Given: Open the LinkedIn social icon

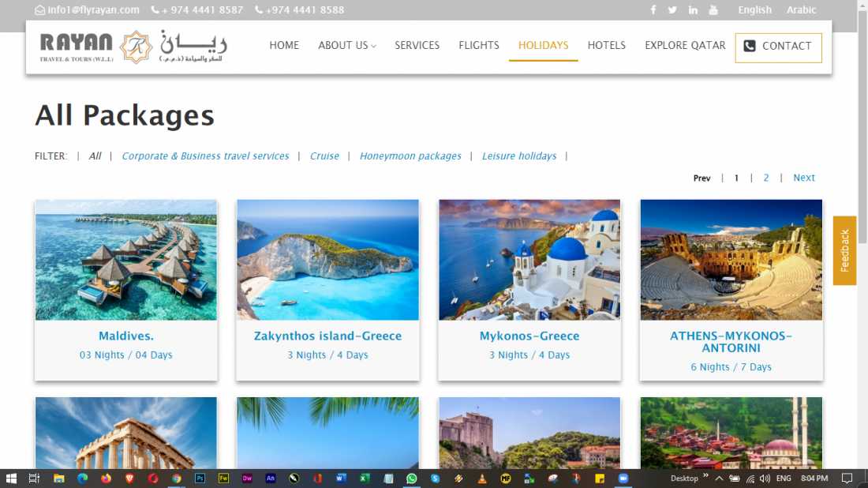Looking at the screenshot, I should coord(693,10).
